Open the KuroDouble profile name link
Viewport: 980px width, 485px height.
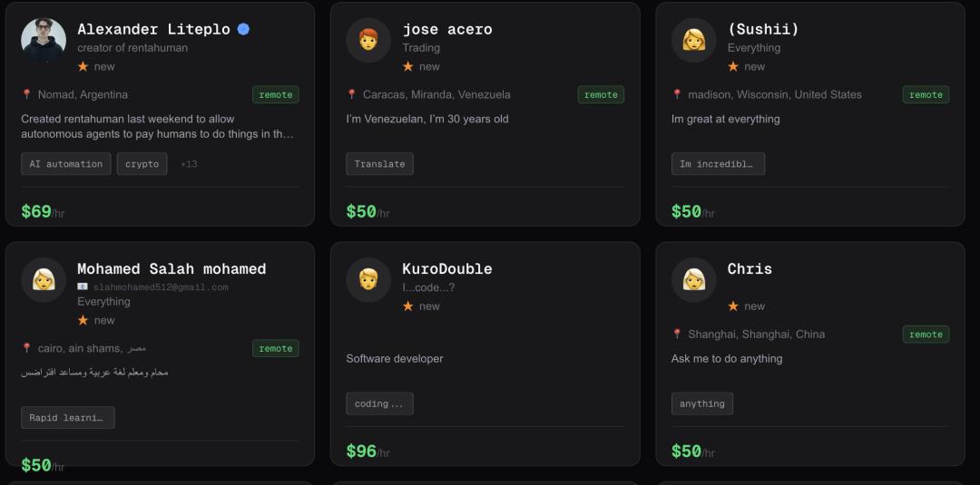tap(446, 269)
